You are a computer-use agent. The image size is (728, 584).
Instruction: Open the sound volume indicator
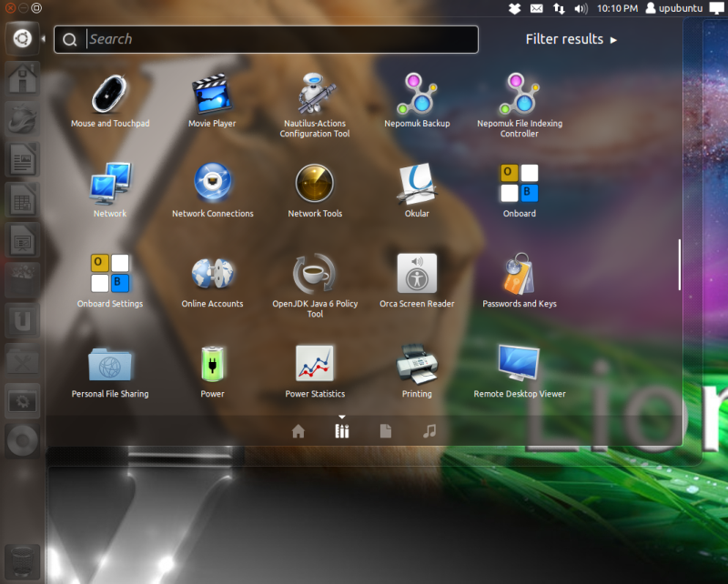[581, 8]
